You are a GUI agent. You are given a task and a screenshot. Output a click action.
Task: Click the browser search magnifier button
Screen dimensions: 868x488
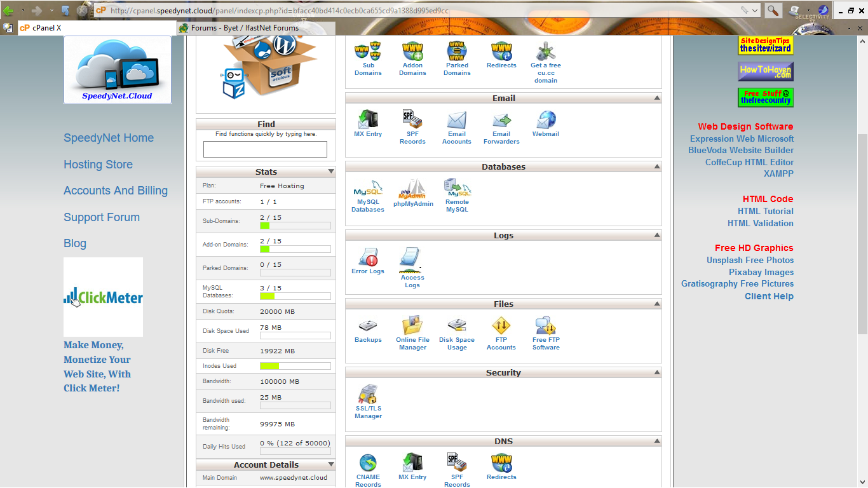[x=773, y=10]
